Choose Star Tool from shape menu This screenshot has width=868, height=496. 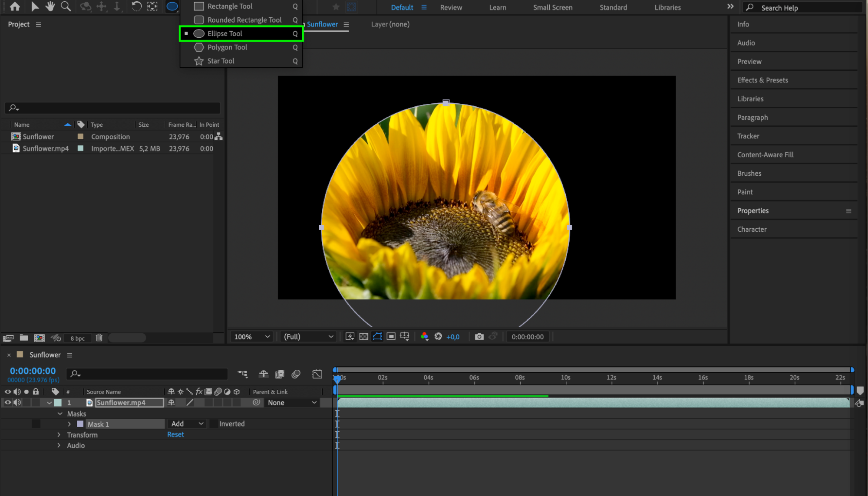click(x=221, y=61)
